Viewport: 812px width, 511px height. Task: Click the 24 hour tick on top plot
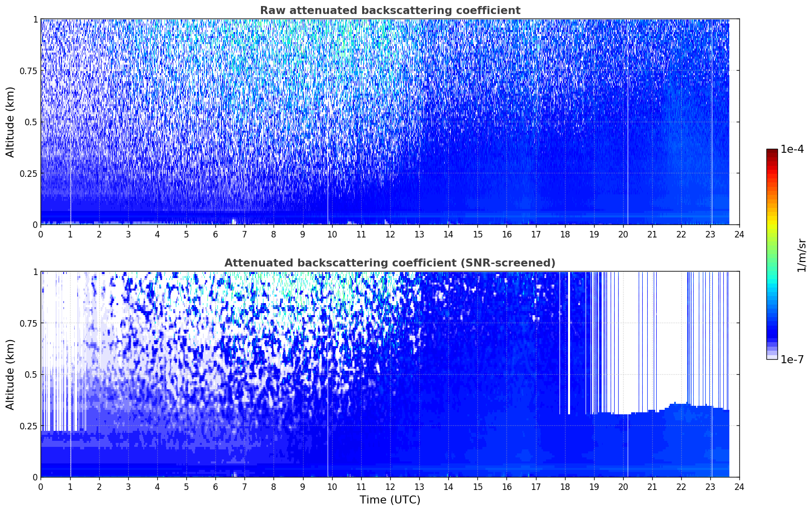coord(739,234)
